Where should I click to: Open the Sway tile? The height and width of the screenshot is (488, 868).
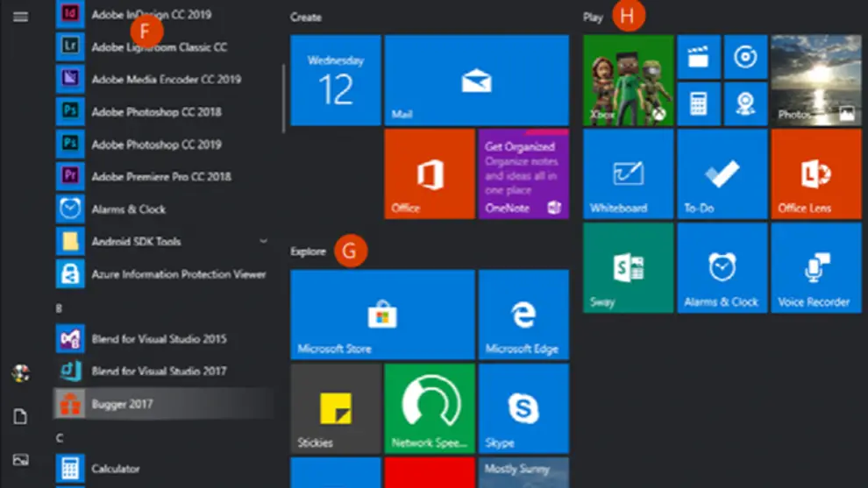(x=629, y=268)
